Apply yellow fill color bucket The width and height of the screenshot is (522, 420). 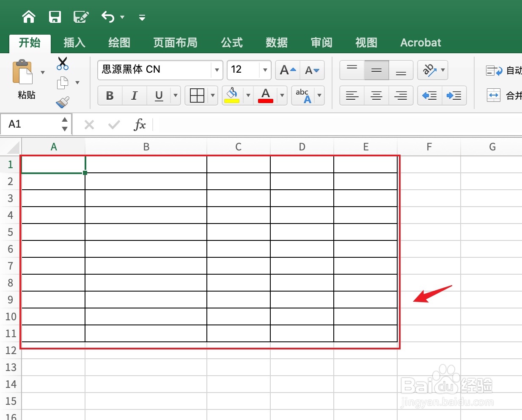click(x=232, y=95)
